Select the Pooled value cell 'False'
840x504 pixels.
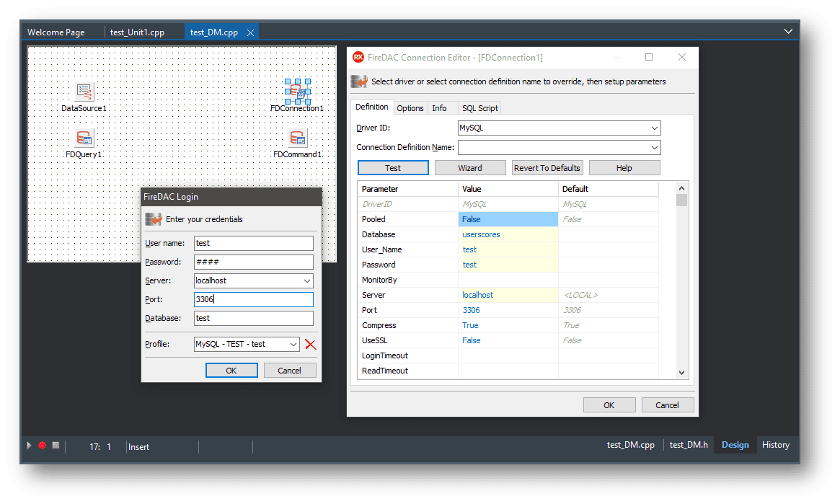coord(508,219)
